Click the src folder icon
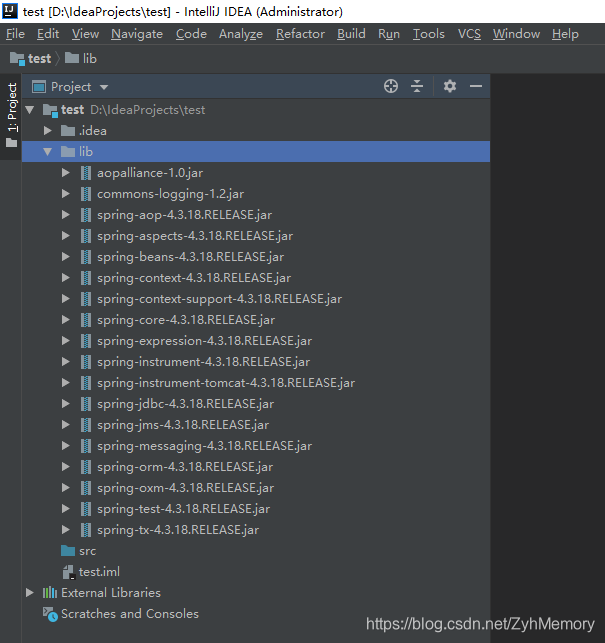605x643 pixels. point(68,551)
